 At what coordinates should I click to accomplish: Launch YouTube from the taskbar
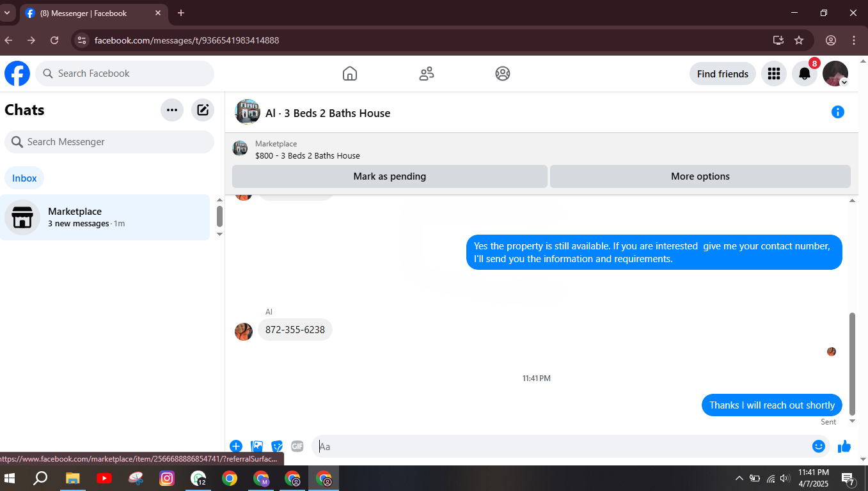point(104,478)
